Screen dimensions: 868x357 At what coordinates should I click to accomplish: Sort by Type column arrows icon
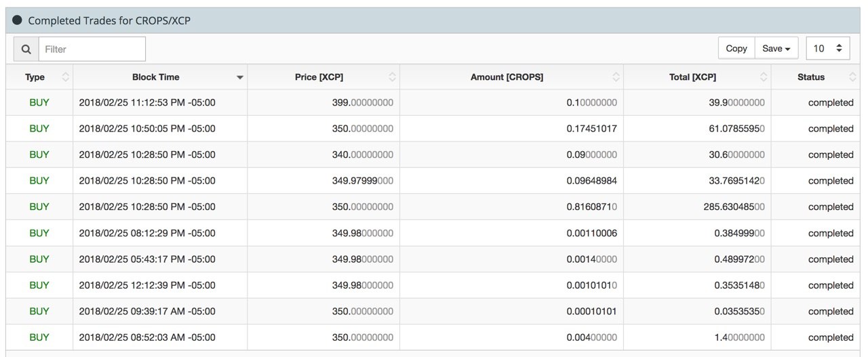click(65, 77)
